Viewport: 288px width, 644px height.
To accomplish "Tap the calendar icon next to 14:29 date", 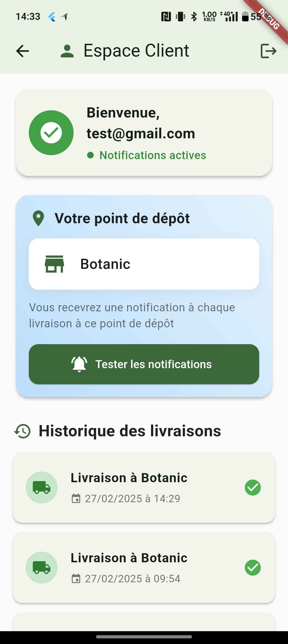I will coord(76,498).
